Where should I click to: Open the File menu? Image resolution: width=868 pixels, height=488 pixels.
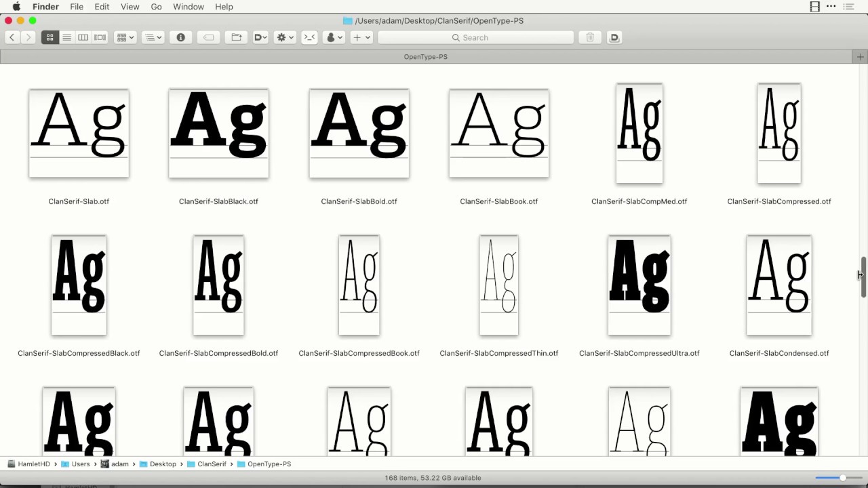(x=77, y=7)
